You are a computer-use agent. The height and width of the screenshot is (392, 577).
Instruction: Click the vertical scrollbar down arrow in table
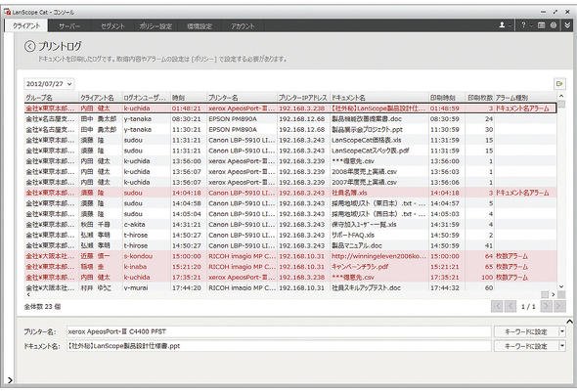click(561, 286)
